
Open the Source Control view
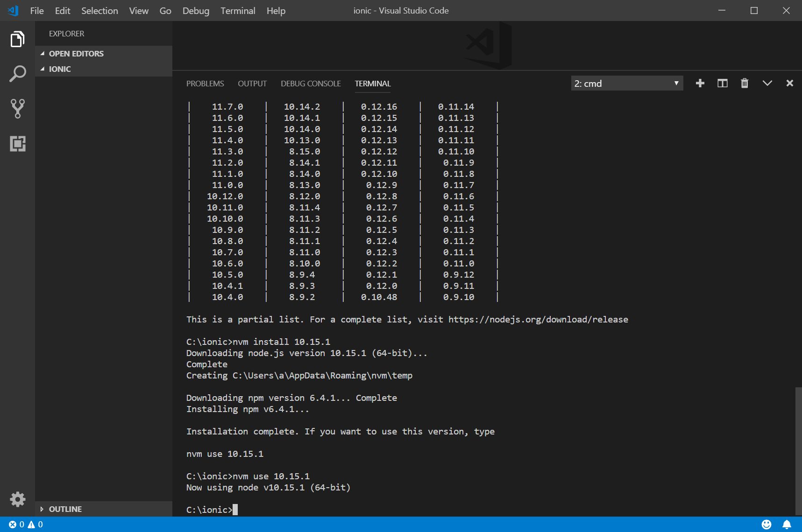17,108
